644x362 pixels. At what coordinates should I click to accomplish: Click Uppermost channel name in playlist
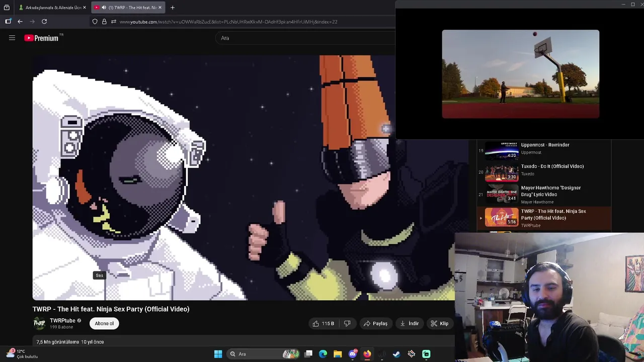531,152
